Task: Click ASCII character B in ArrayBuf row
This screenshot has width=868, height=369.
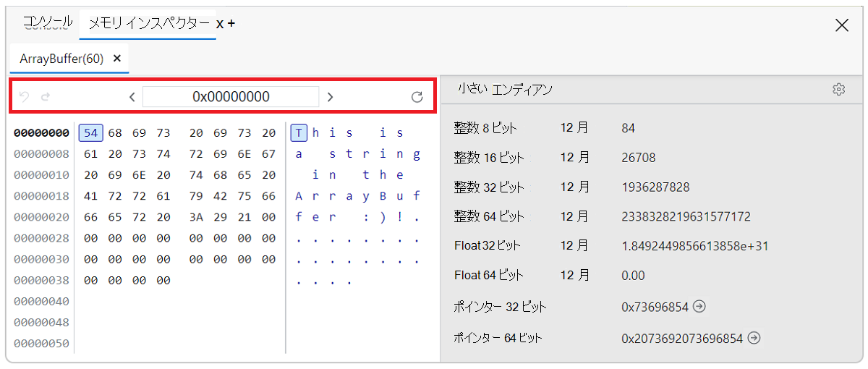Action: click(x=383, y=196)
